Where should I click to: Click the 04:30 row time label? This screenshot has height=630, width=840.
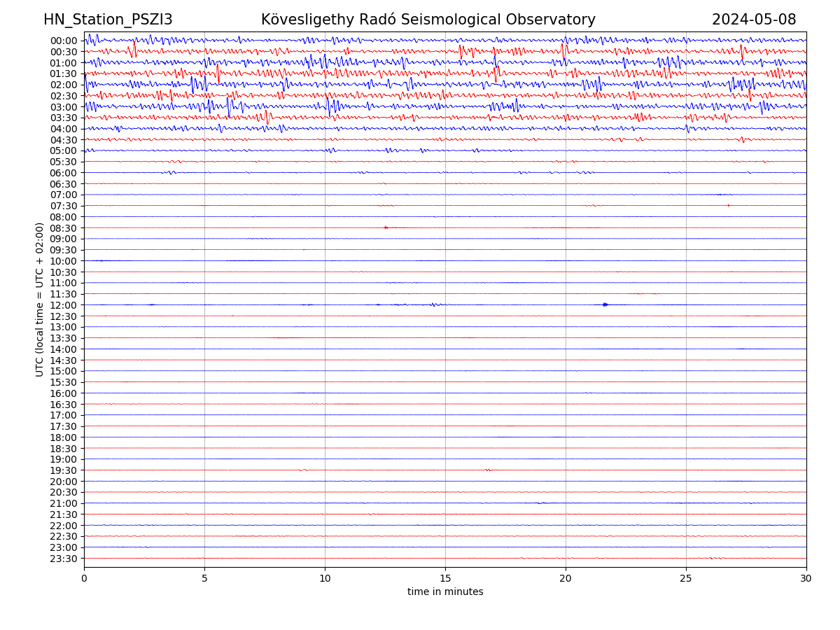pyautogui.click(x=64, y=140)
